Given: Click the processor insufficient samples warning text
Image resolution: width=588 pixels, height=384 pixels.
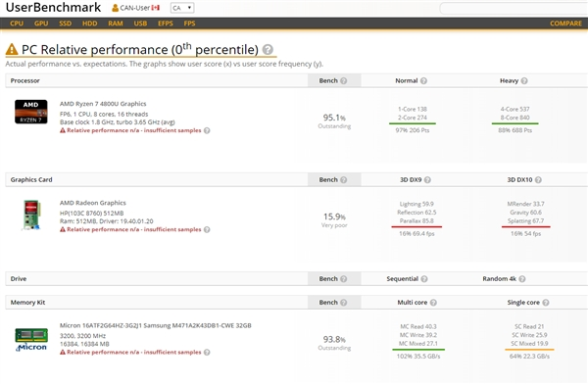Looking at the screenshot, I should click(x=134, y=130).
